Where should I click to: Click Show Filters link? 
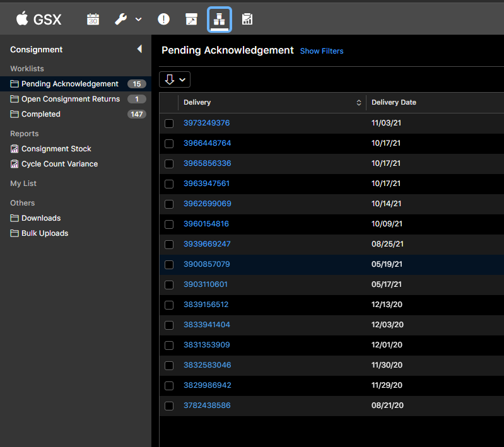tap(322, 51)
